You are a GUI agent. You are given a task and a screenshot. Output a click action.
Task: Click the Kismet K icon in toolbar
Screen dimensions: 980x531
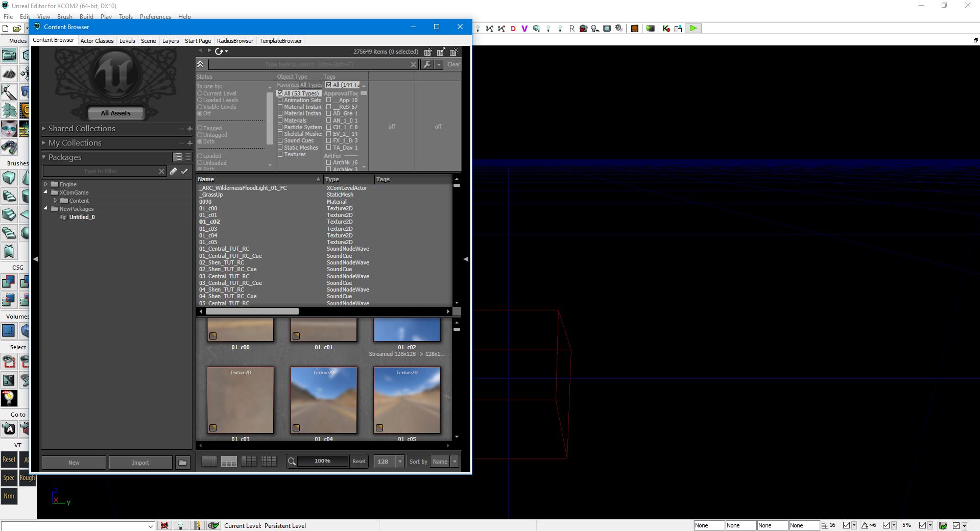(666, 29)
